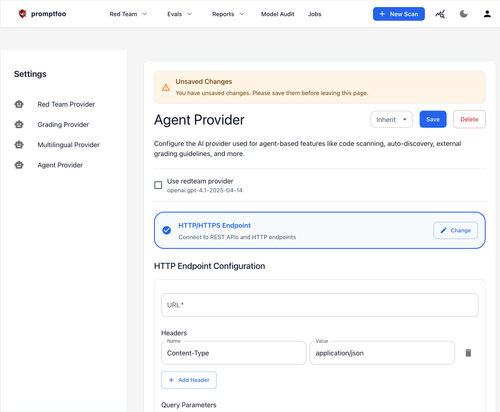Enable the Use redteam provider checkbox
The width and height of the screenshot is (500, 412).
pos(158,185)
